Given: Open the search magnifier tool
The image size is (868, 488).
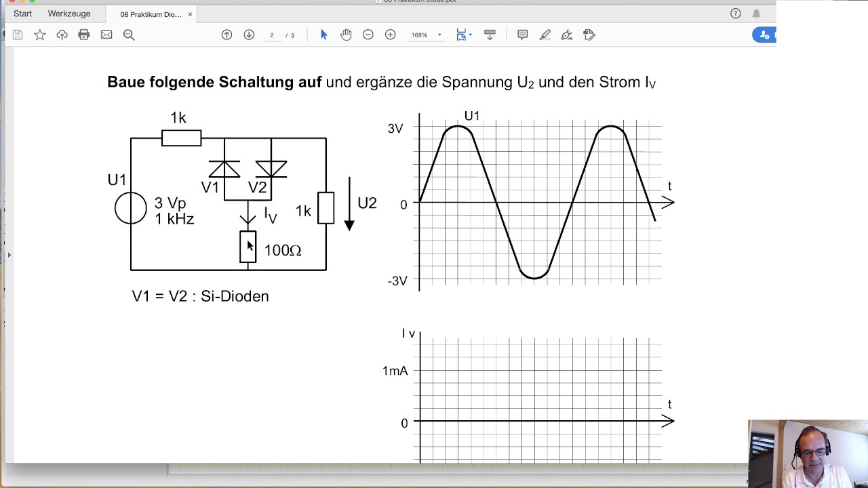Looking at the screenshot, I should tap(129, 35).
